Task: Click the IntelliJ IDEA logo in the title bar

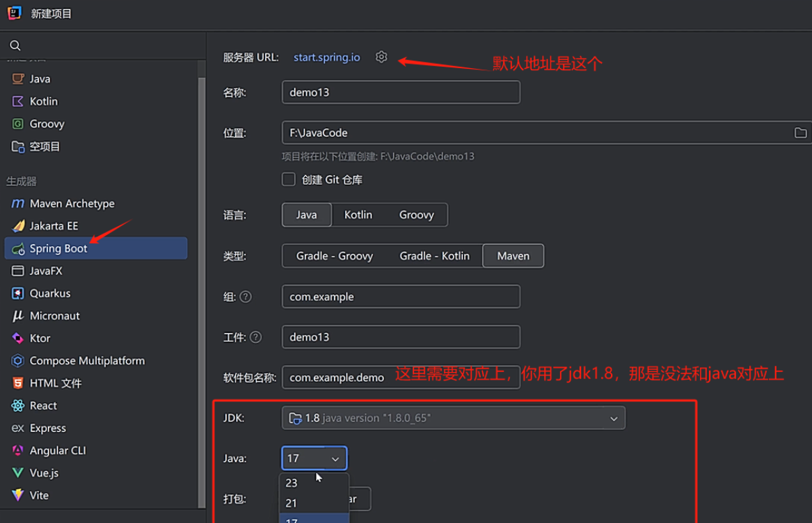Action: [15, 13]
